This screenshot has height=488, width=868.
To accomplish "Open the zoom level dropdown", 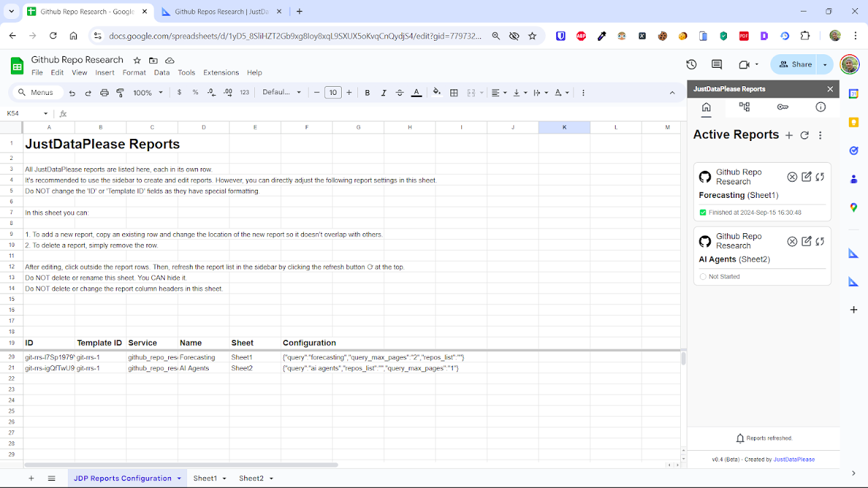I will point(146,93).
